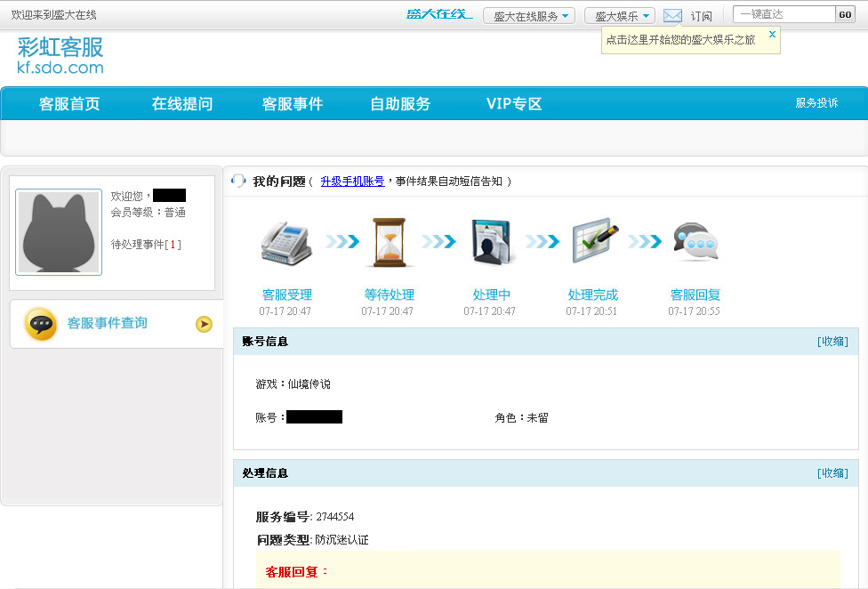
Task: Collapse the 账号信息 section
Action: pos(832,342)
